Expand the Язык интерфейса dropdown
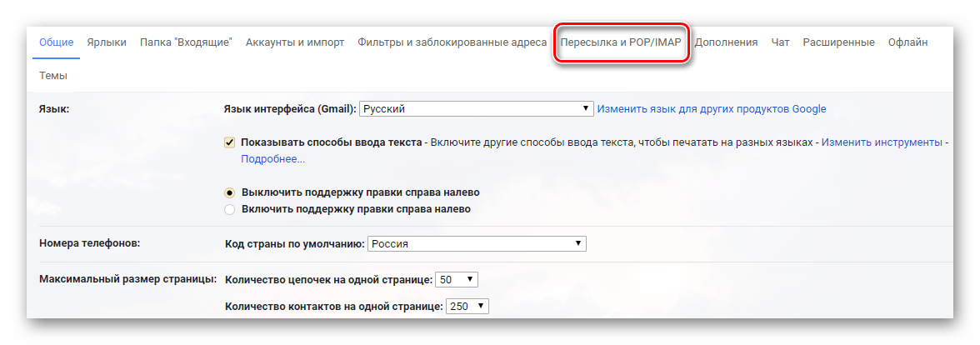This screenshot has height=345, width=980. coord(477,108)
